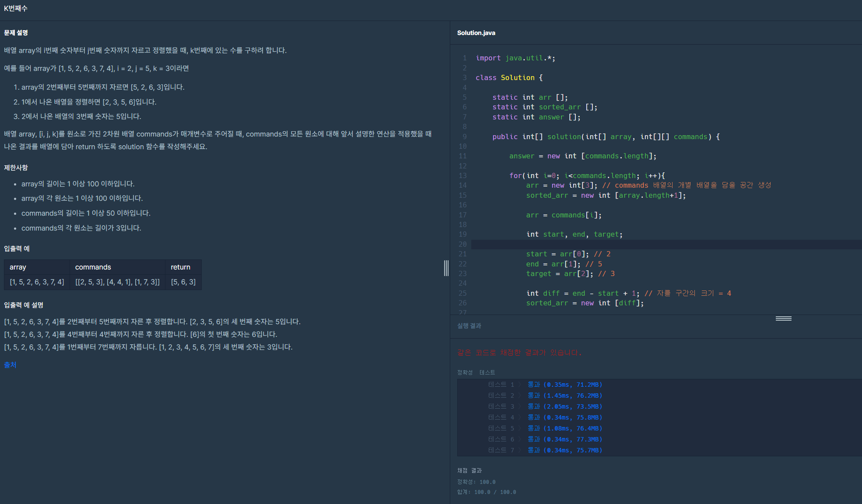Click the K번째수 problem title
The height and width of the screenshot is (504, 862).
tap(16, 8)
